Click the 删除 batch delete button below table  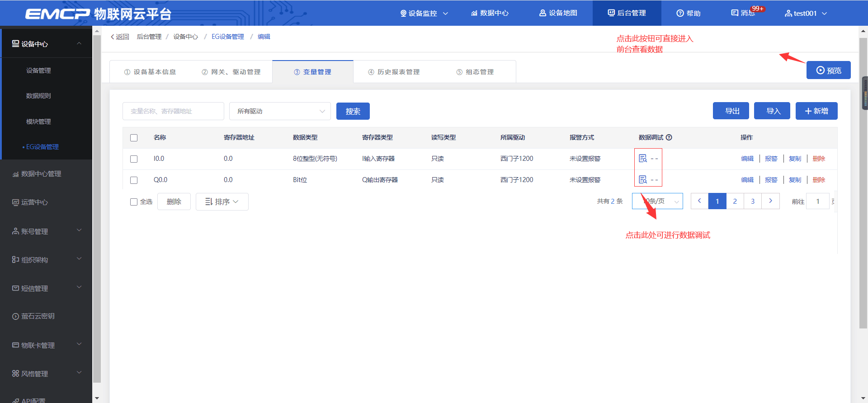[174, 201]
